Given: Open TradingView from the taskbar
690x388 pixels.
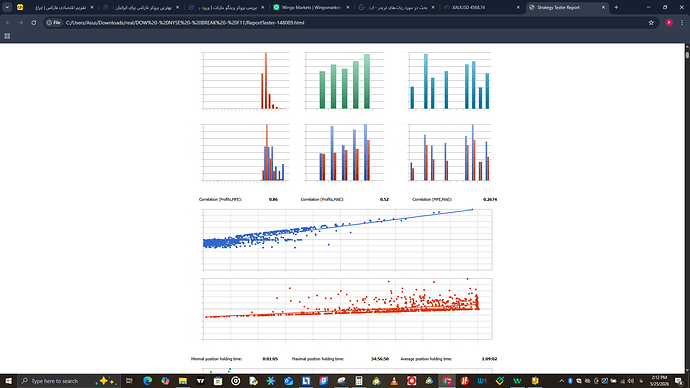Looking at the screenshot, I should [x=200, y=381].
